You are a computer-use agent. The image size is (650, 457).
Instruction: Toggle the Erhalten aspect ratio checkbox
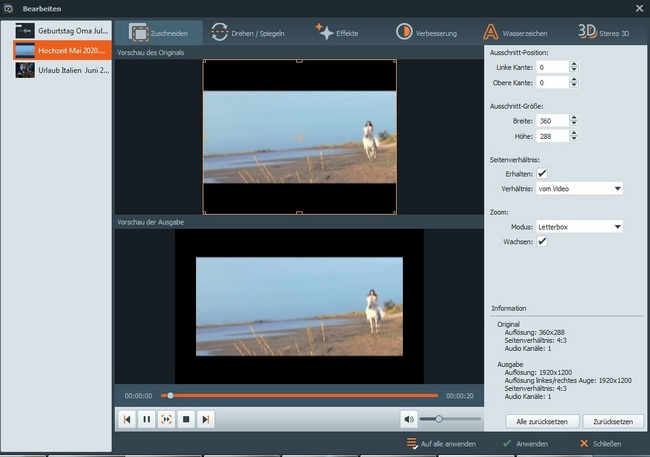[542, 173]
